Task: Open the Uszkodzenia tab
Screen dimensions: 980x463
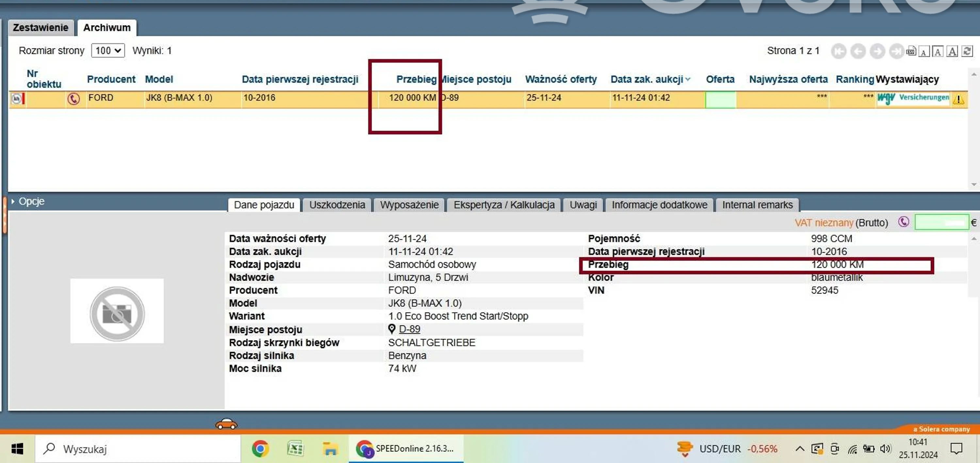Action: (x=337, y=205)
